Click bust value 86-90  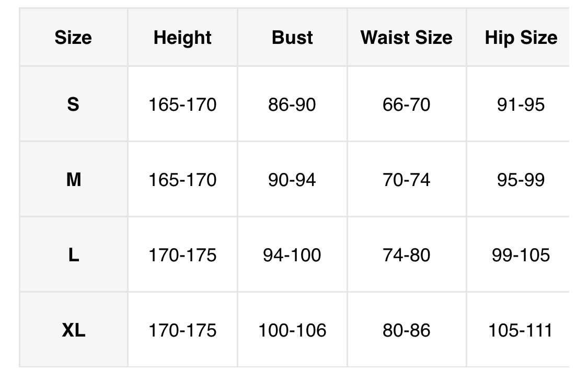[x=292, y=105]
